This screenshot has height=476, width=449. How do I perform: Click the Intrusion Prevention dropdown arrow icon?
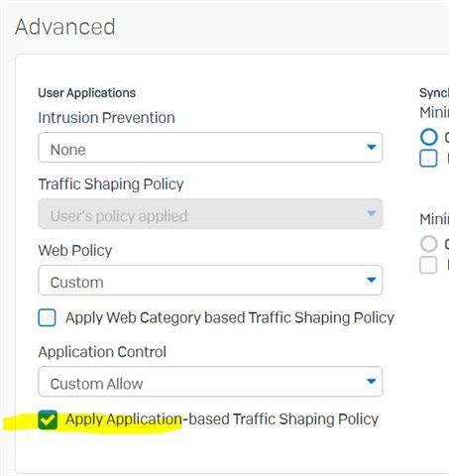tap(372, 147)
